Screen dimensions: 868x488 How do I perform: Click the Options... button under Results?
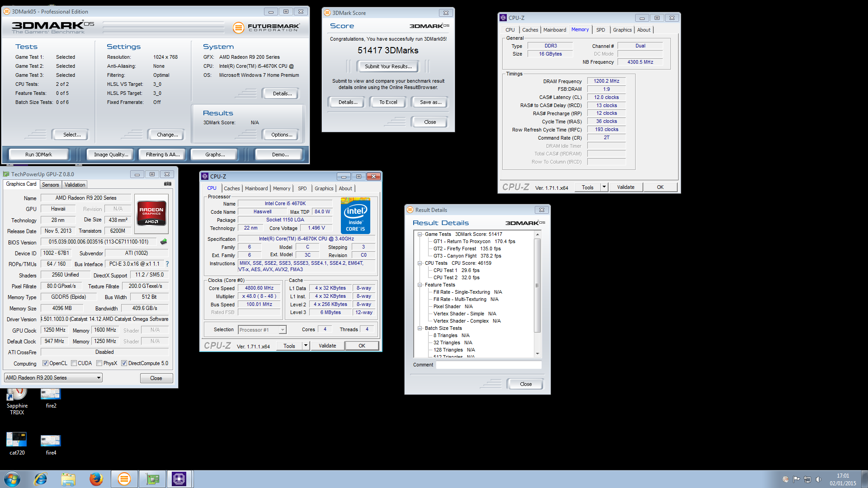click(x=282, y=135)
